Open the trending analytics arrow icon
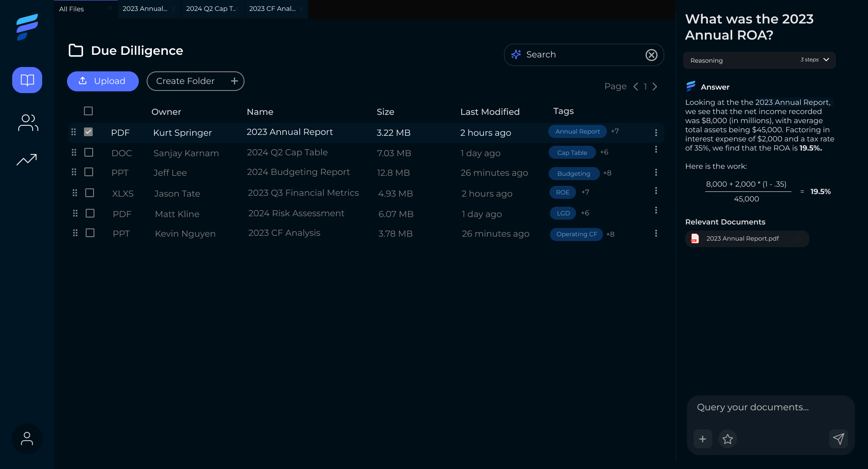The width and height of the screenshot is (868, 469). click(27, 160)
